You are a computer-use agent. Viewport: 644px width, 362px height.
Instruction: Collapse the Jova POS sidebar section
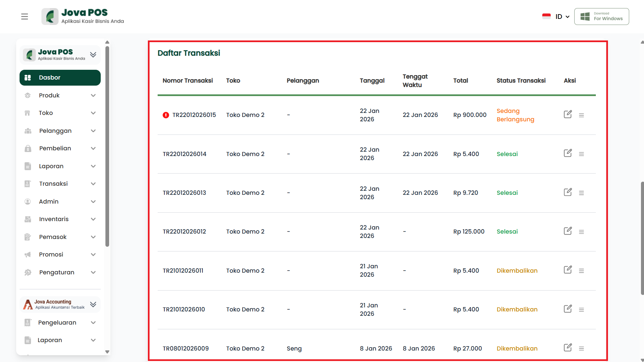click(93, 55)
